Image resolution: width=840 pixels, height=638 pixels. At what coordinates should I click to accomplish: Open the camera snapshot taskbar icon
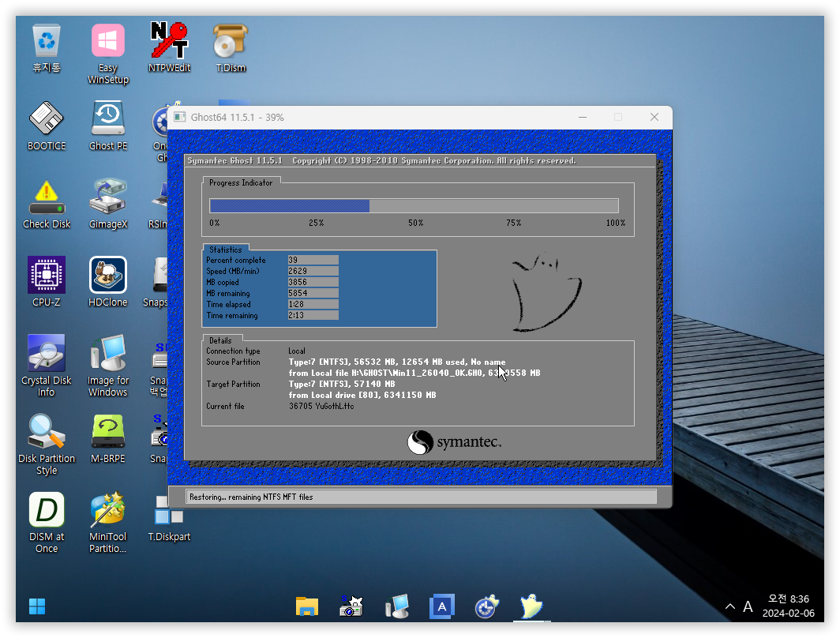pyautogui.click(x=351, y=606)
